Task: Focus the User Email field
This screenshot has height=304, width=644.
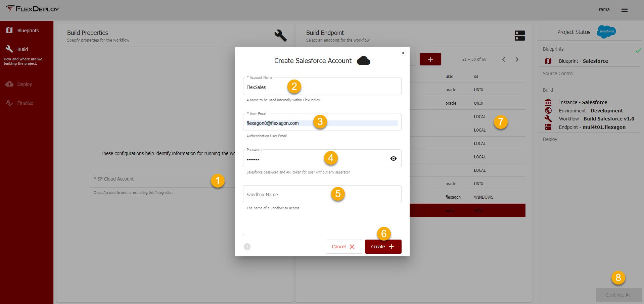Action: (322, 122)
